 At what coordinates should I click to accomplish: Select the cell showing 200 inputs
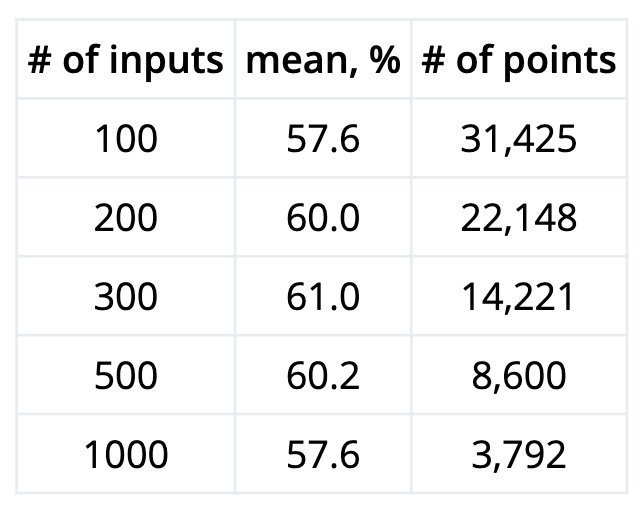click(126, 218)
